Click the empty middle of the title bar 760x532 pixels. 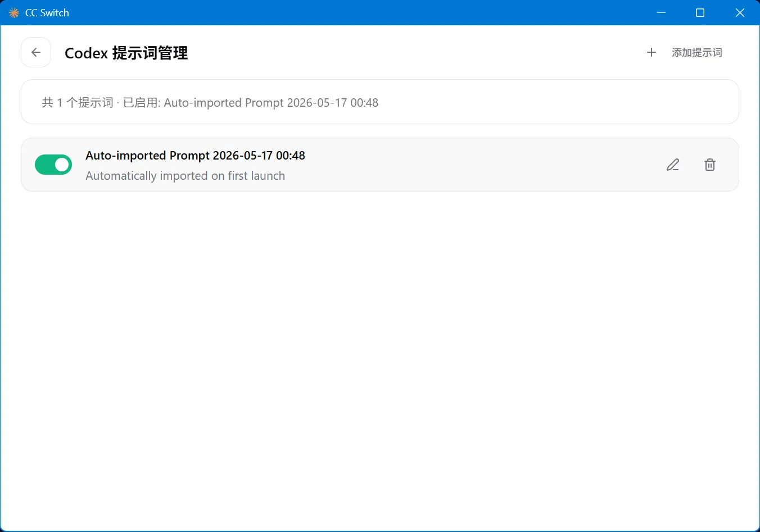(x=360, y=12)
